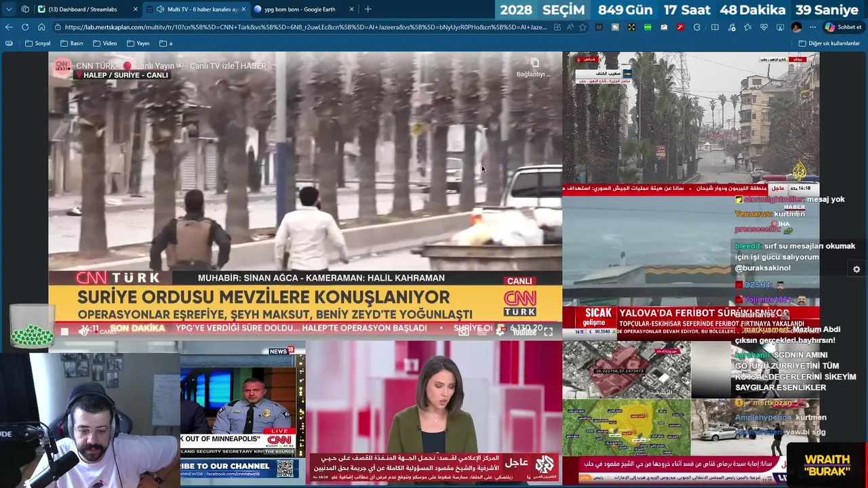The image size is (868, 488).
Task: Open the browser profile avatar
Action: [x=796, y=27]
